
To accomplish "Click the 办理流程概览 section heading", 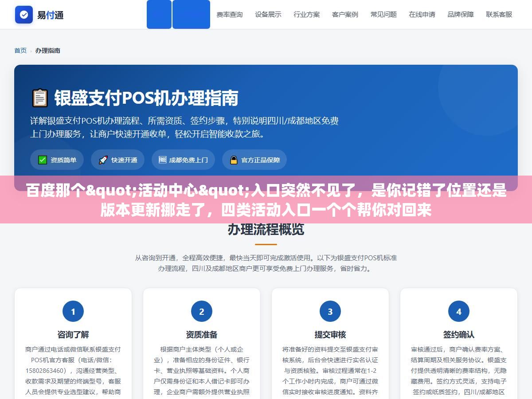I will coord(266,230).
